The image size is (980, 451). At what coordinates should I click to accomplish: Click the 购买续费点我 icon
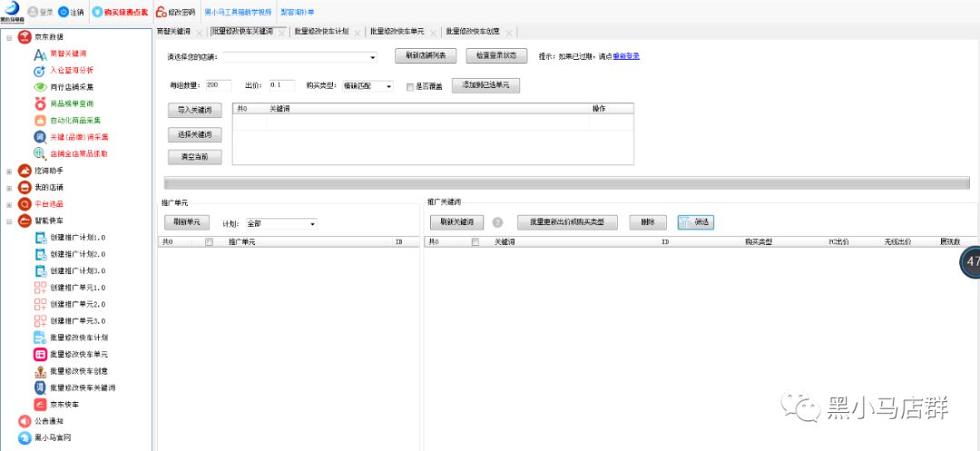[x=97, y=12]
